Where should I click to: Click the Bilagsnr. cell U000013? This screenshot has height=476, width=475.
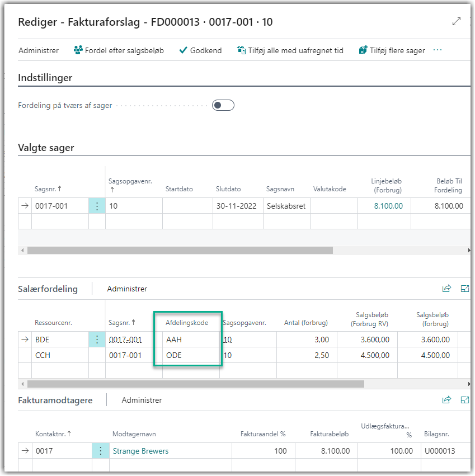tap(445, 451)
